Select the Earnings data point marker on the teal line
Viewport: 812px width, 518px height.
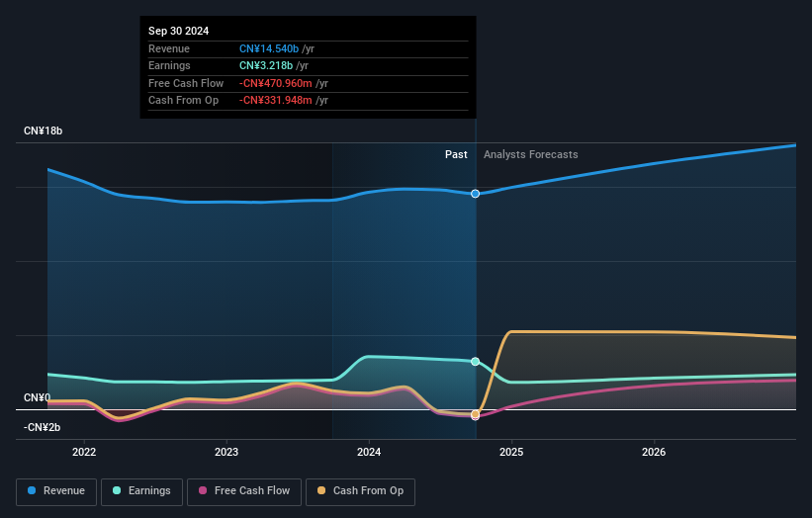click(x=475, y=361)
